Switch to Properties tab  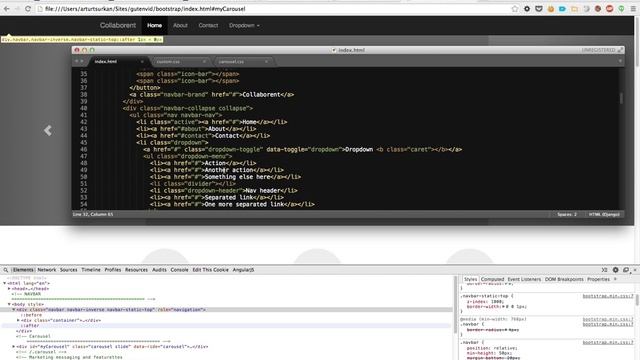point(598,279)
